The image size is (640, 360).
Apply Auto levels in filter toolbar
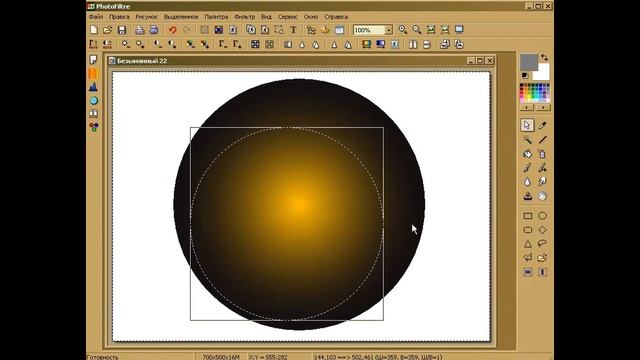pyautogui.click(x=93, y=44)
